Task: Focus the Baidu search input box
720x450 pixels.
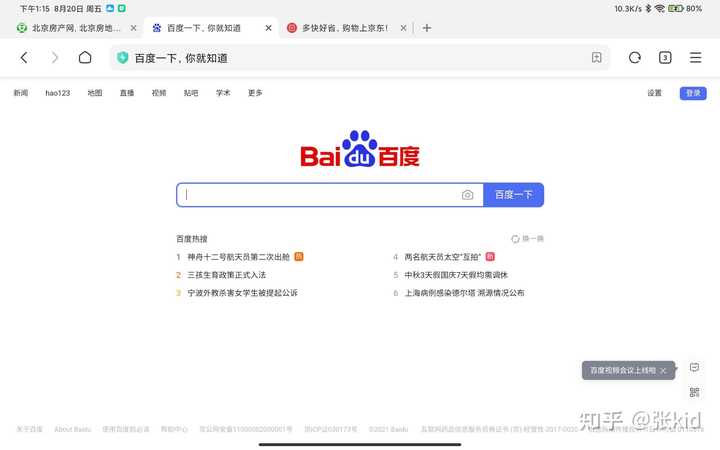Action: click(330, 195)
